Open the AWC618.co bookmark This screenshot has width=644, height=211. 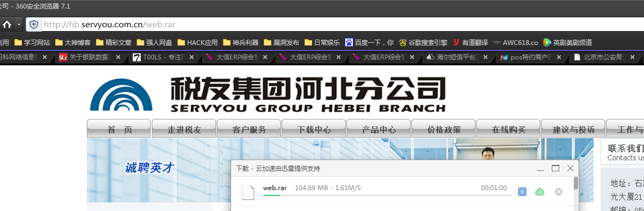point(515,42)
